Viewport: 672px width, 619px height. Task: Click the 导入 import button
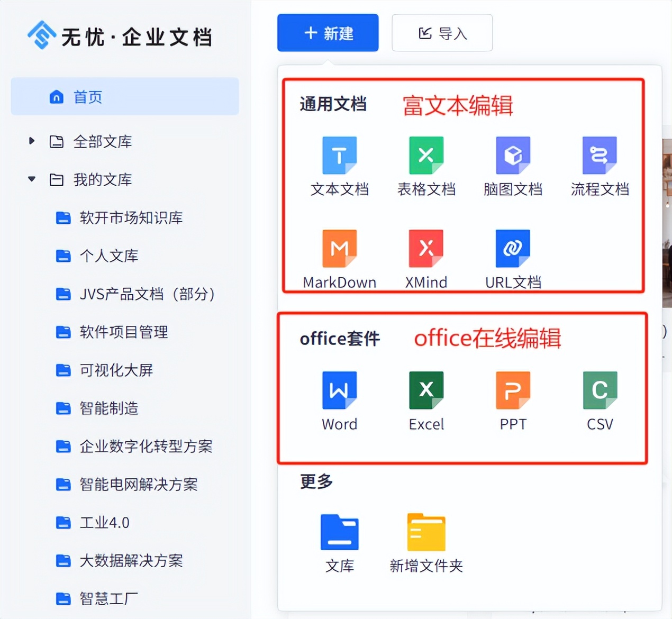(x=442, y=33)
